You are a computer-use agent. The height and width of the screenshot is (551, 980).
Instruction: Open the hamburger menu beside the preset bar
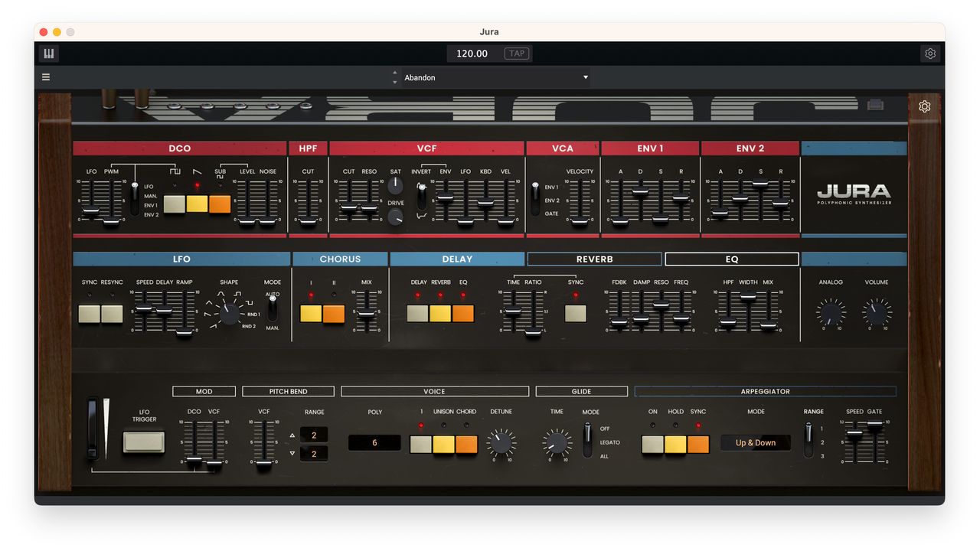coord(46,77)
